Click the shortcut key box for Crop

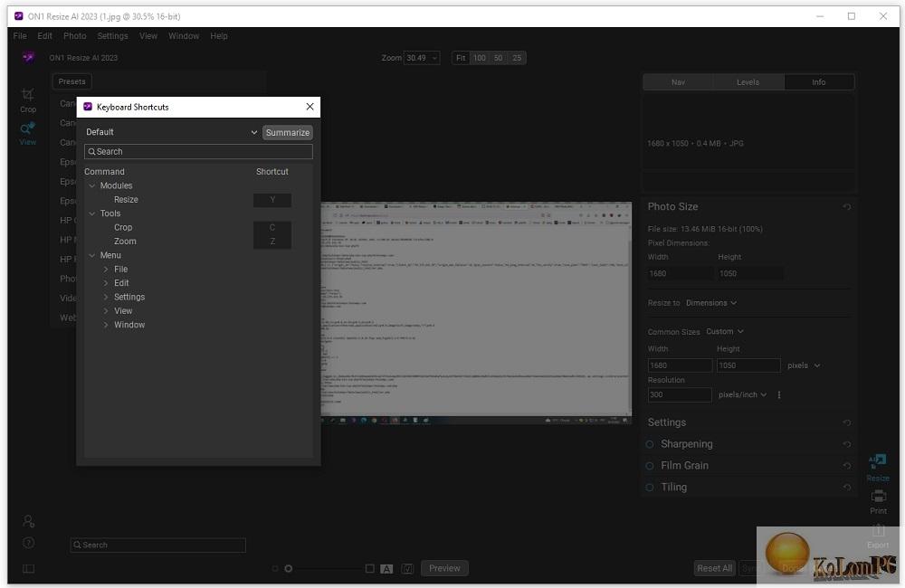coord(272,227)
